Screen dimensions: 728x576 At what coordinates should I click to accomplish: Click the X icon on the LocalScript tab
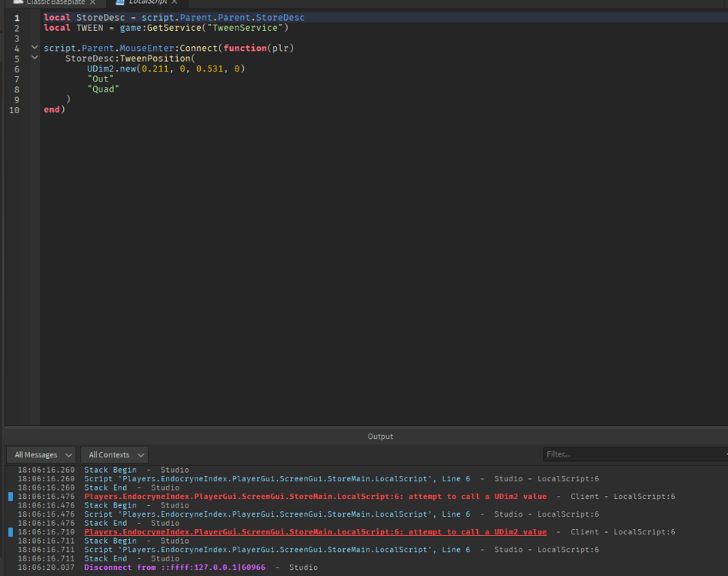point(175,3)
